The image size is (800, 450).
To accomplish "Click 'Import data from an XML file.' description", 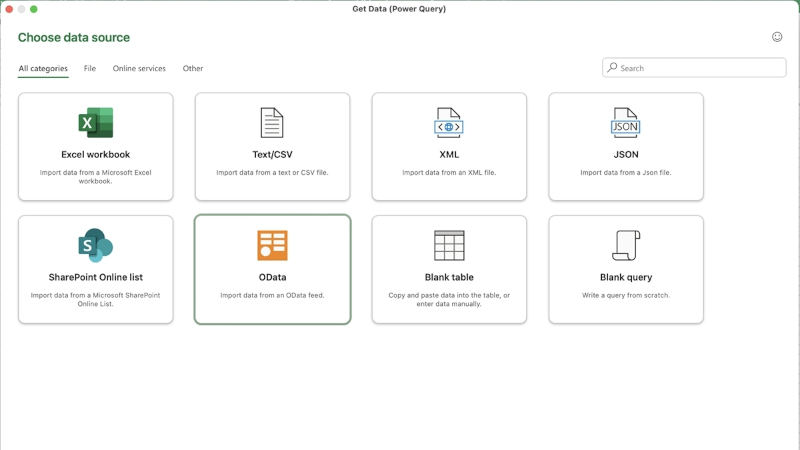I will click(449, 172).
